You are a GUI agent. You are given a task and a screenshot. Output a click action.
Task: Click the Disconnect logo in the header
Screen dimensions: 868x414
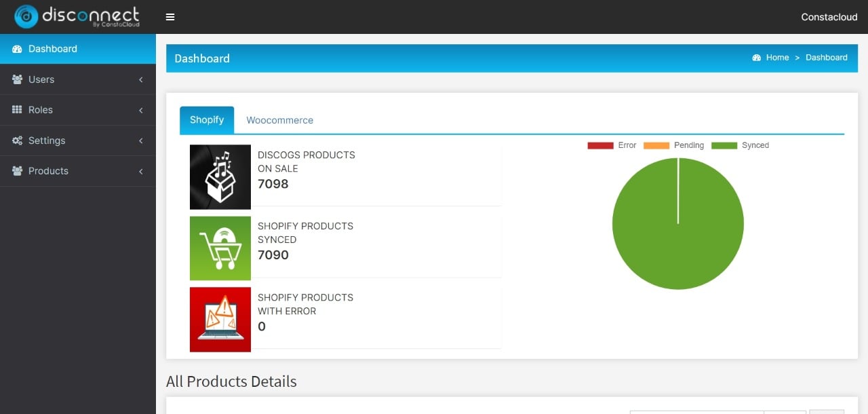(77, 16)
